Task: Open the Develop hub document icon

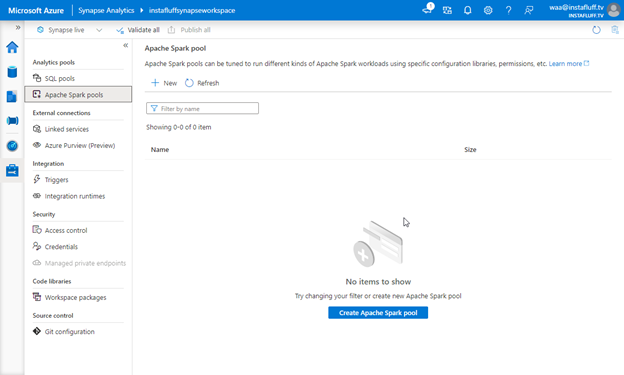Action: [12, 96]
